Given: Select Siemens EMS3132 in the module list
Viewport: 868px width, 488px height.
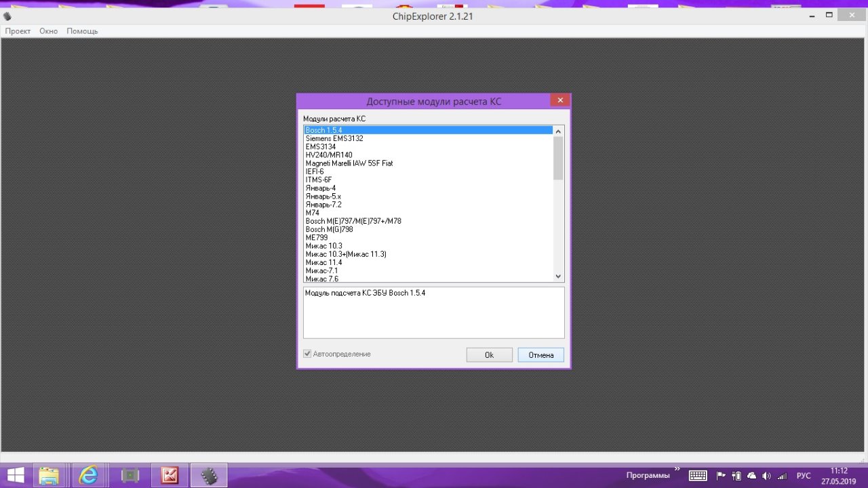Looking at the screenshot, I should pyautogui.click(x=334, y=138).
